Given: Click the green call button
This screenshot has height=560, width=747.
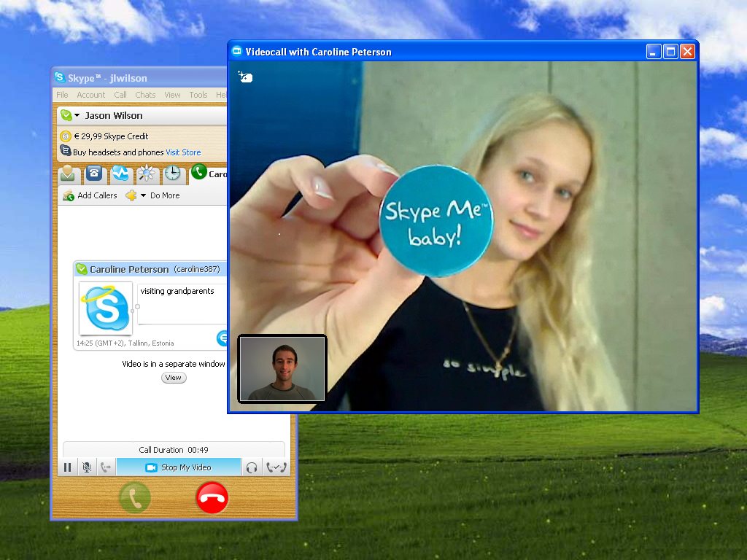Looking at the screenshot, I should click(135, 497).
